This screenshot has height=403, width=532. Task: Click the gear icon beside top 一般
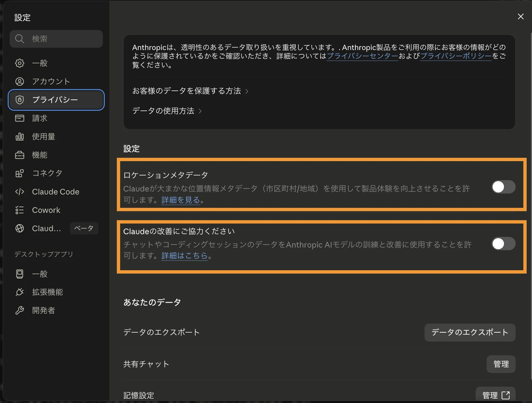20,63
